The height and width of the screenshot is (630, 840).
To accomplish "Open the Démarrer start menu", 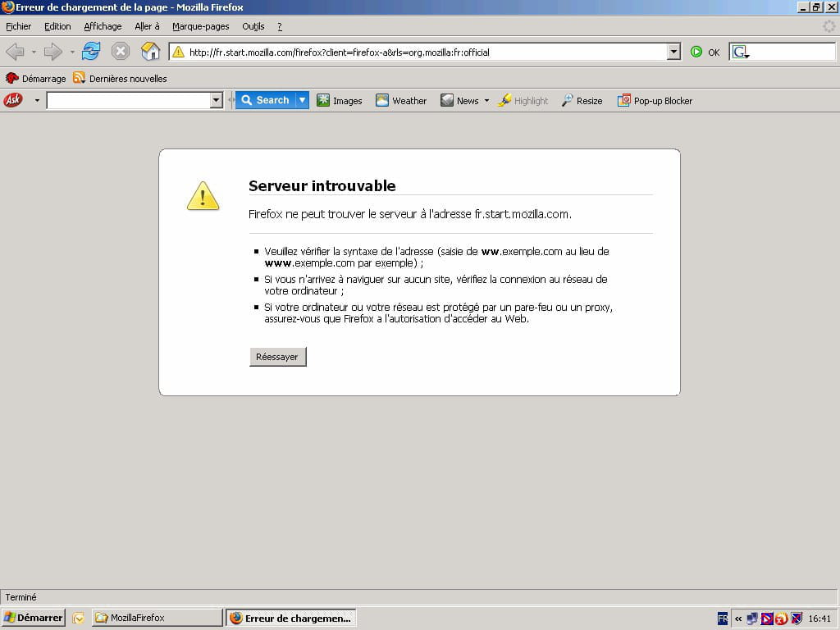I will (x=33, y=618).
